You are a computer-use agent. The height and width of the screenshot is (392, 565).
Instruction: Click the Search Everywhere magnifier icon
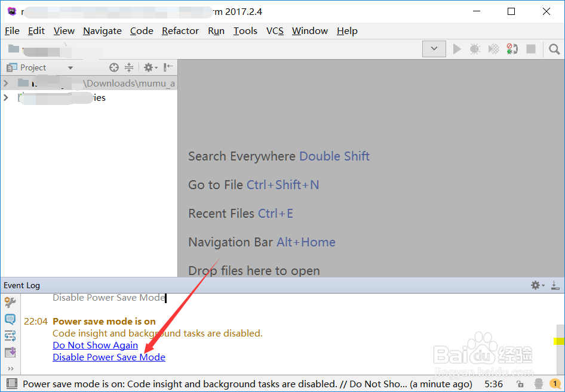pos(554,49)
